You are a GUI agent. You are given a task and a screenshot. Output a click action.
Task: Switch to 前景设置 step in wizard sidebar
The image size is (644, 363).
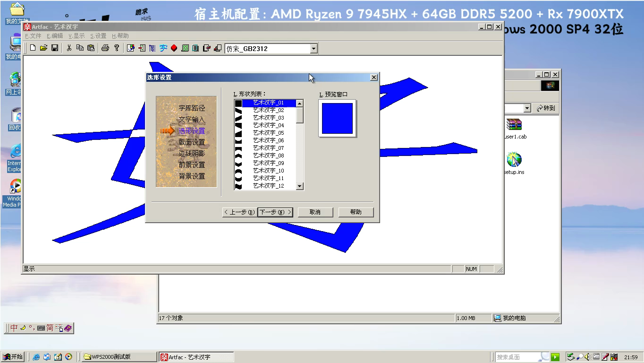192,164
